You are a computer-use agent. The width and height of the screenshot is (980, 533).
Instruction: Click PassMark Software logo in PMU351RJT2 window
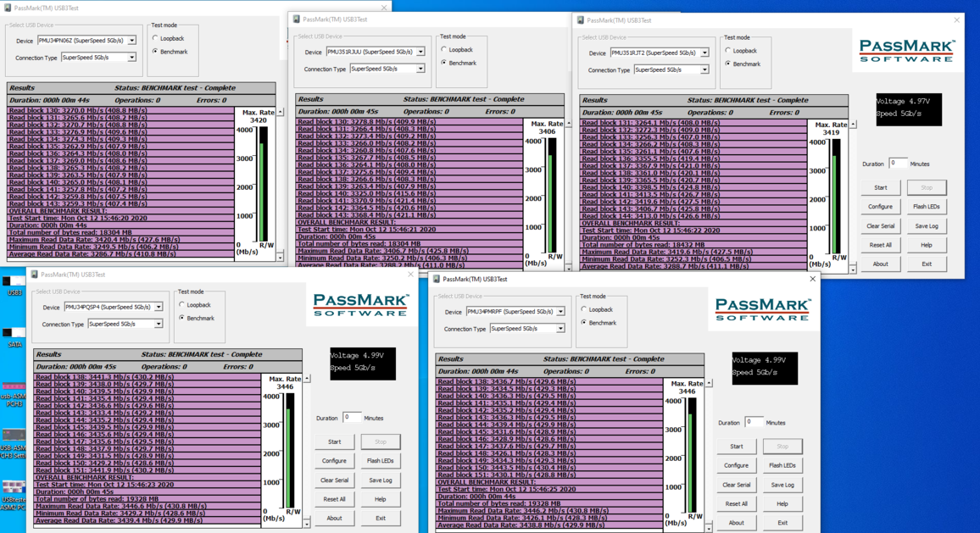tap(906, 51)
